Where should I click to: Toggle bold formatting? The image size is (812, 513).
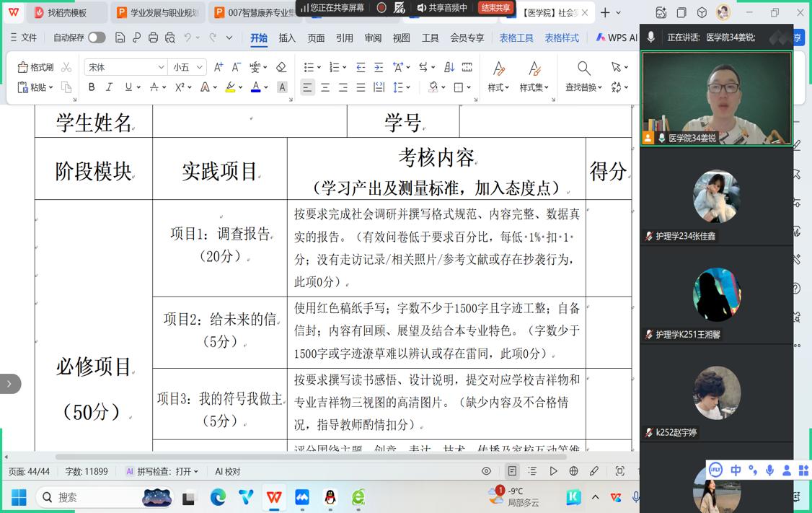[x=92, y=87]
